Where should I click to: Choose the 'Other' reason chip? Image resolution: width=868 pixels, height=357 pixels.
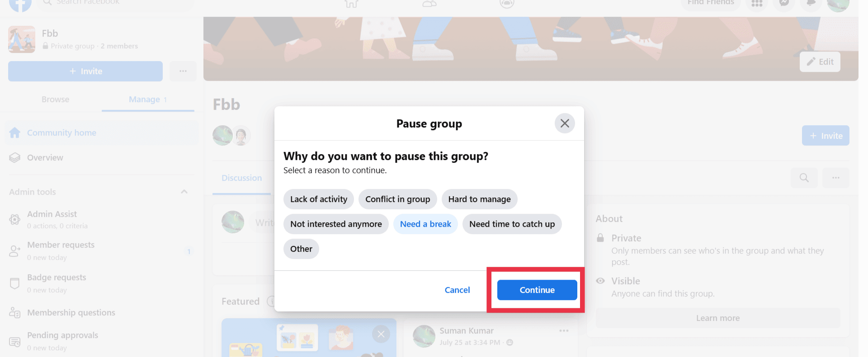point(301,249)
